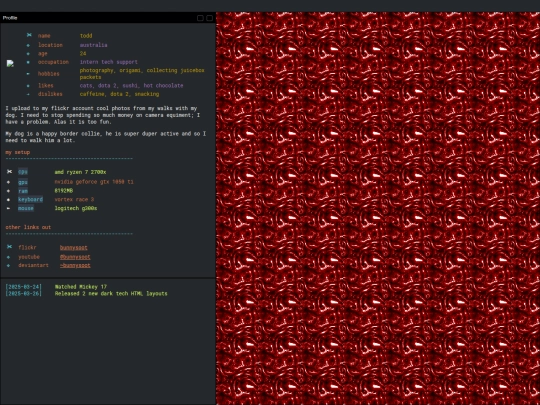Image resolution: width=540 pixels, height=405 pixels.
Task: Click the highlighted 'keyboard' label
Action: pyautogui.click(x=30, y=199)
